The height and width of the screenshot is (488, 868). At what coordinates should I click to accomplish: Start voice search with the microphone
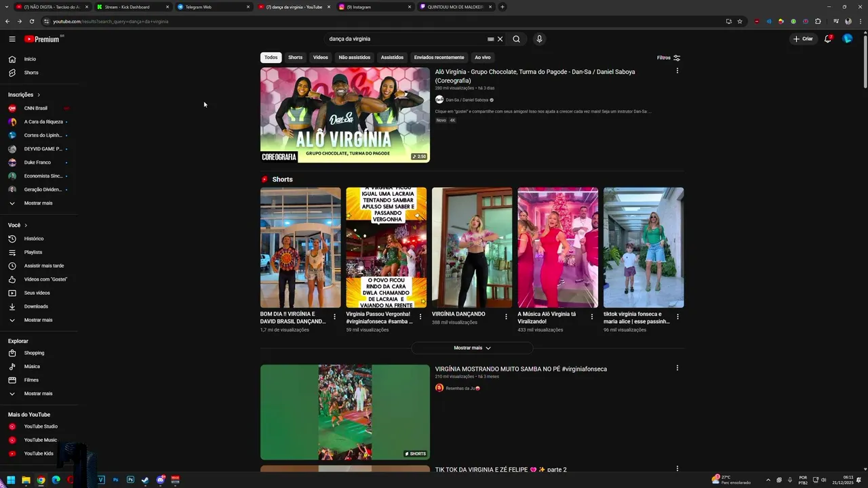point(539,39)
